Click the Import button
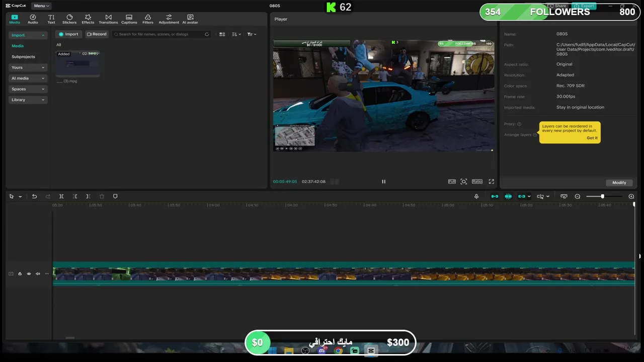The height and width of the screenshot is (362, 644). click(68, 34)
